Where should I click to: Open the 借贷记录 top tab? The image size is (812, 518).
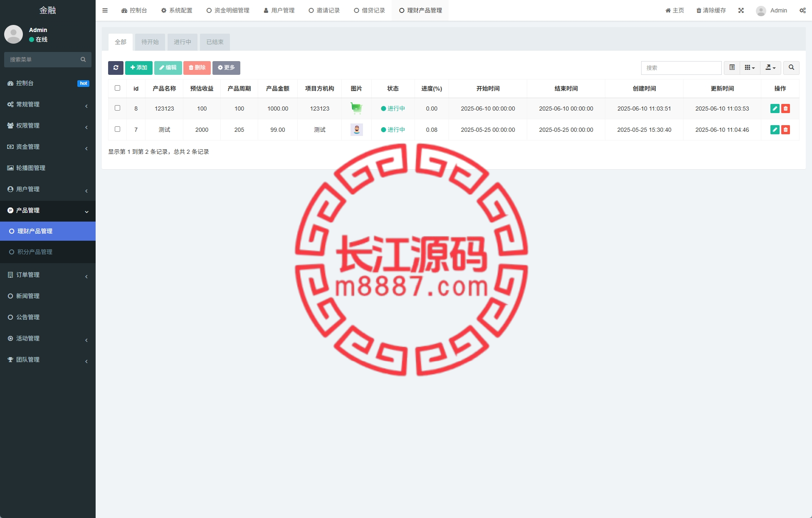[370, 10]
